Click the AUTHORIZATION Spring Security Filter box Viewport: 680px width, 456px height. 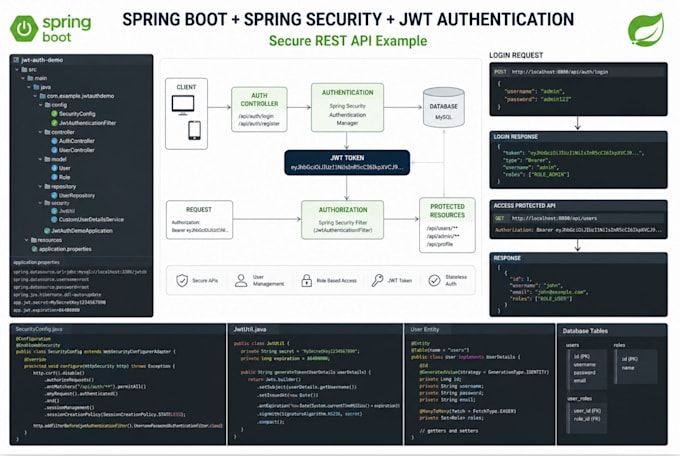pyautogui.click(x=343, y=220)
